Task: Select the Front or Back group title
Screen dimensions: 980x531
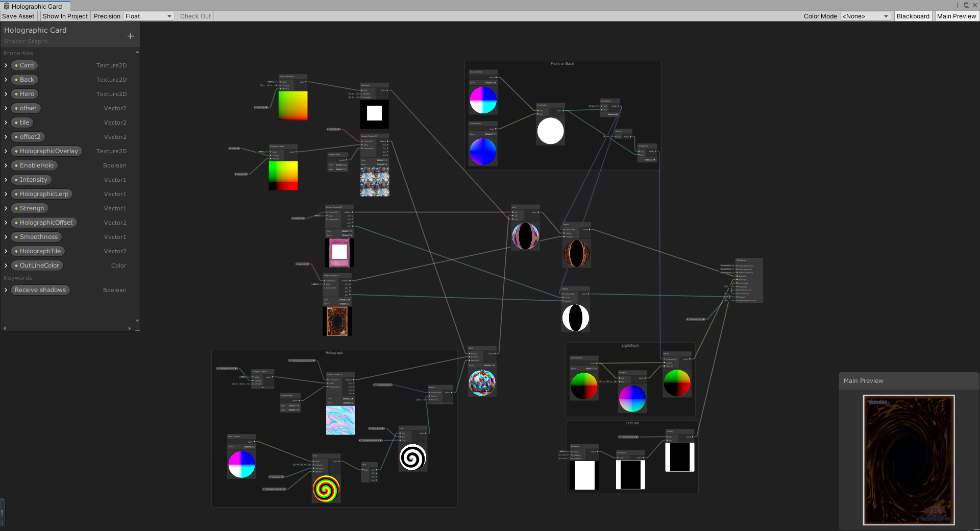Action: tap(562, 64)
